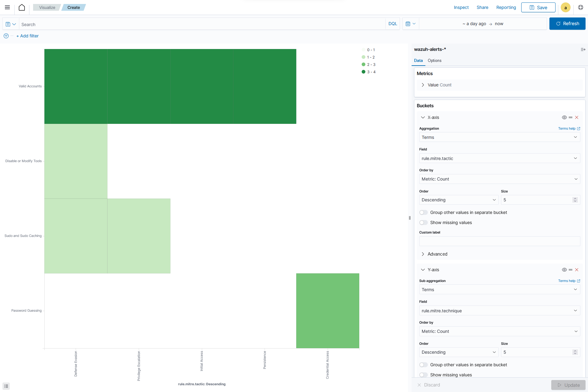Switch to the Options tab in data panel
The height and width of the screenshot is (392, 588).
click(435, 60)
